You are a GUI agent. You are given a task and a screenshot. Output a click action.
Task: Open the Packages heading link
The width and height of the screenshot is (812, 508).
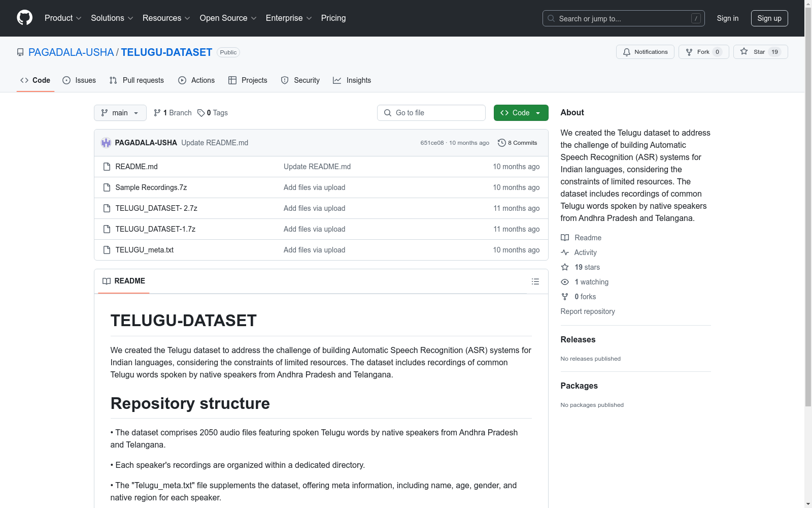579,386
